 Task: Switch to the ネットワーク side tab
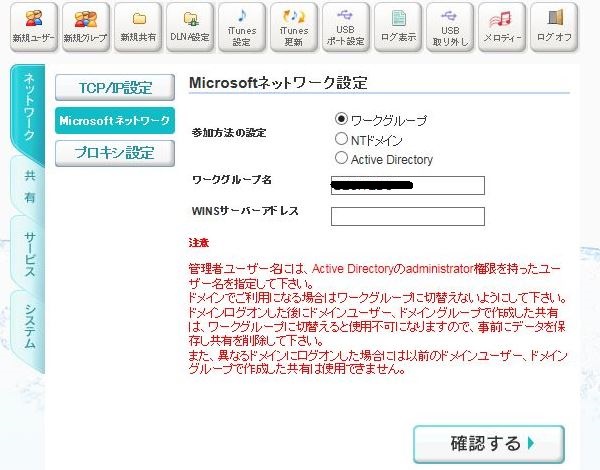(28, 111)
